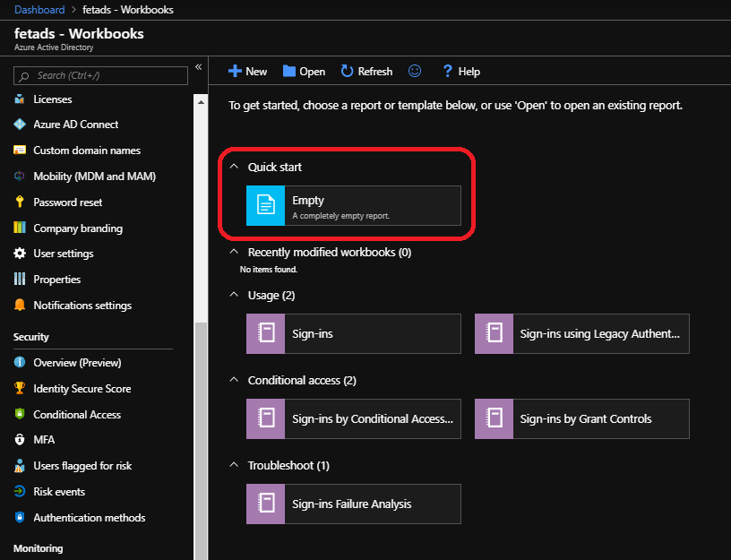Collapse the Troubleshoot (1) section

coord(234,465)
